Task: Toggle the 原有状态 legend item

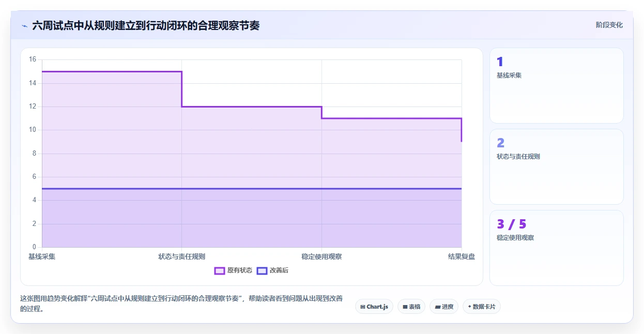Action: [x=233, y=270]
